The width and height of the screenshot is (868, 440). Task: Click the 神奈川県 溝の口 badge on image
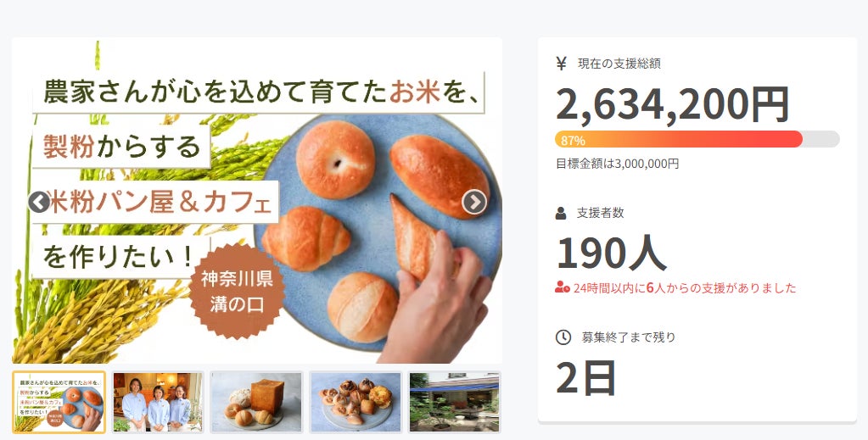coord(237,291)
